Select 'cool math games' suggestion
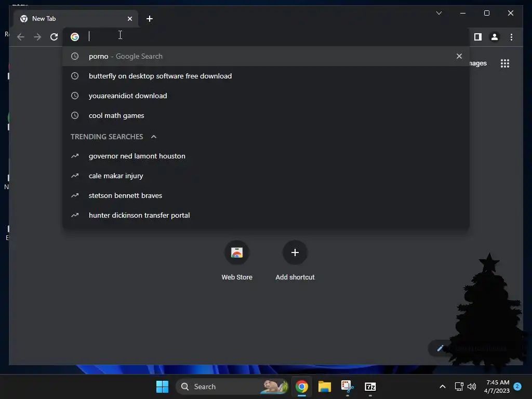 (x=266, y=115)
